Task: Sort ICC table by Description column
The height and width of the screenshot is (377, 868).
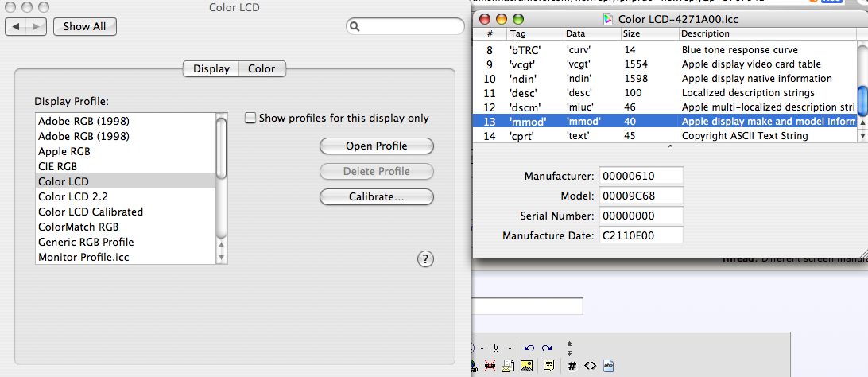Action: click(x=769, y=33)
